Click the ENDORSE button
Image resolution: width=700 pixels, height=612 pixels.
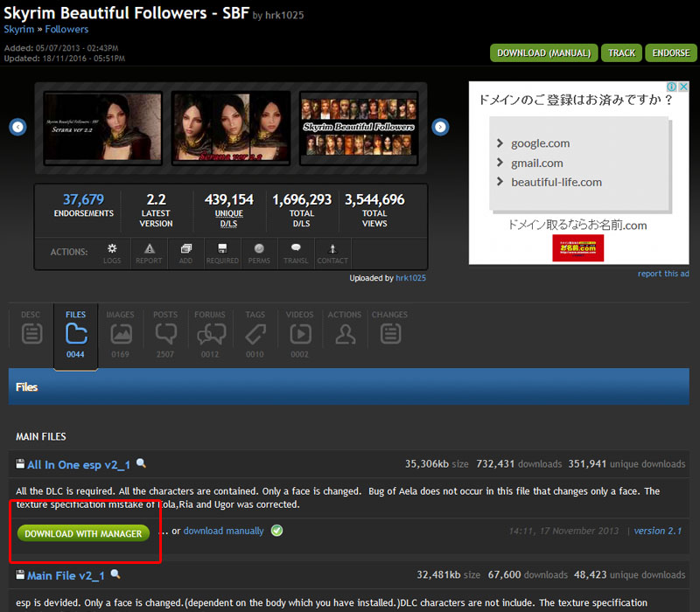point(671,53)
